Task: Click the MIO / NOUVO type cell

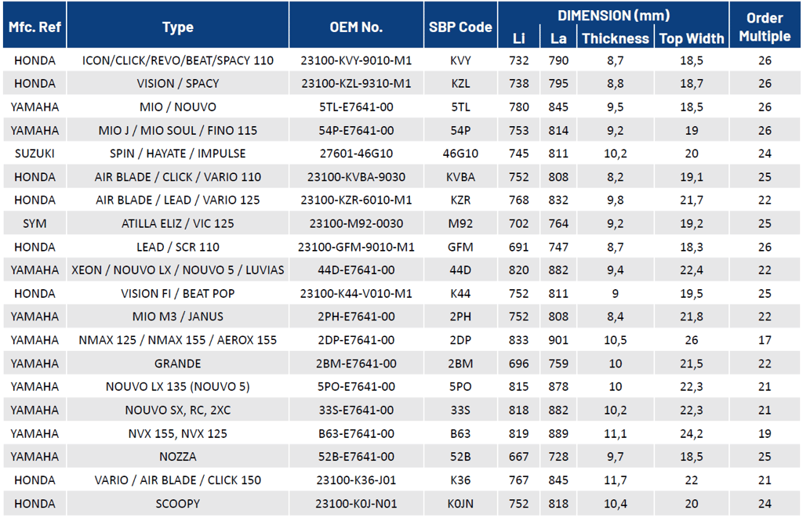Action: [x=178, y=107]
